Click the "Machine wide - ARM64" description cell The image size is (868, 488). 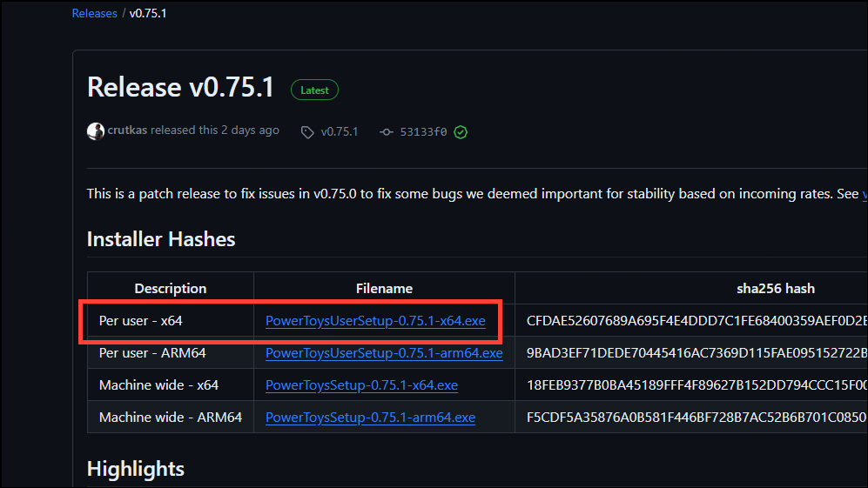pyautogui.click(x=171, y=418)
